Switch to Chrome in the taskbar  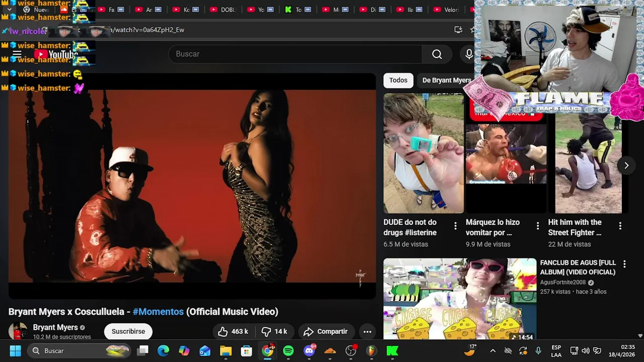[267, 350]
